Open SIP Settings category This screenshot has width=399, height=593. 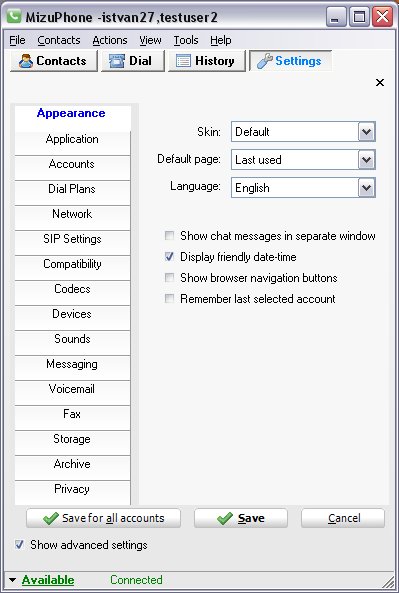coord(72,243)
